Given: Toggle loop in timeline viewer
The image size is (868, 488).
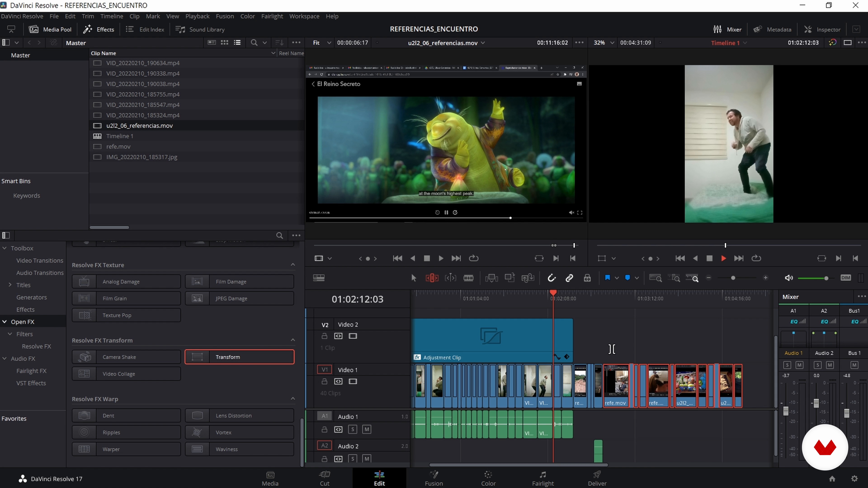Looking at the screenshot, I should tap(756, 258).
